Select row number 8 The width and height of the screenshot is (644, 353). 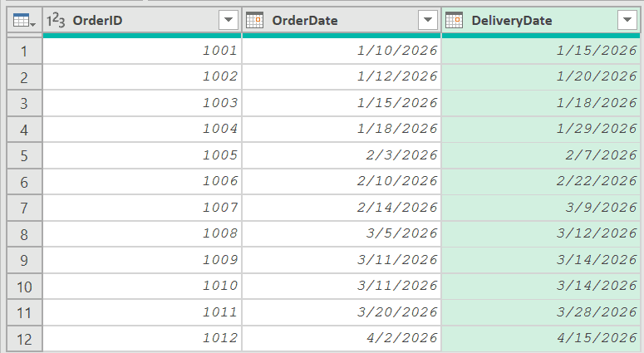[24, 234]
